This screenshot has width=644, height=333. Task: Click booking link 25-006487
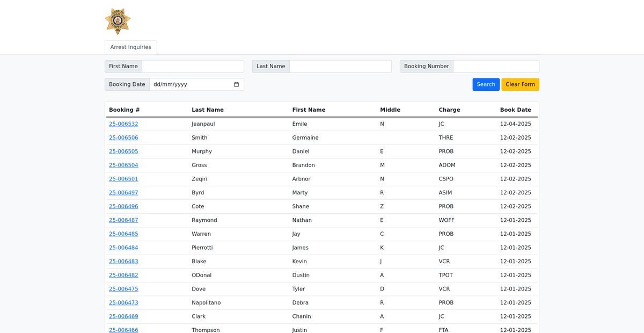[123, 220]
